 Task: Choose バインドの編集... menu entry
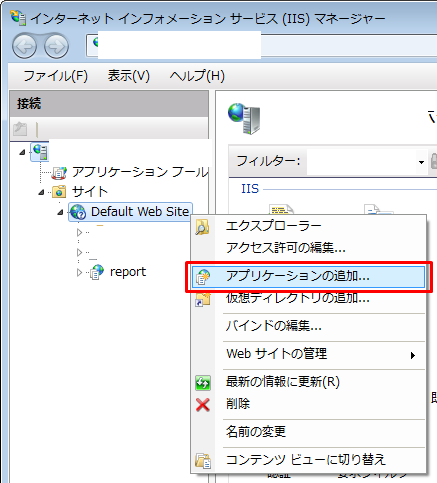coord(308,326)
